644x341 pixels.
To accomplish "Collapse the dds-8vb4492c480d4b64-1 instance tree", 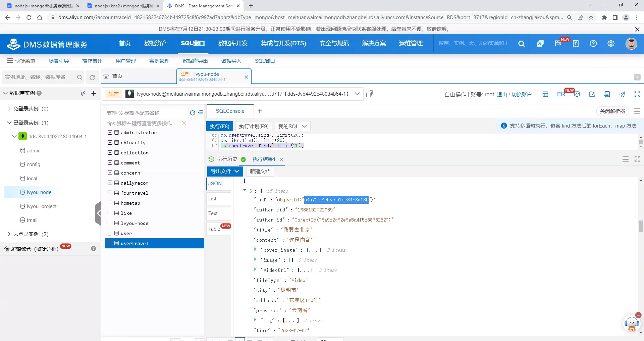I will coord(14,136).
